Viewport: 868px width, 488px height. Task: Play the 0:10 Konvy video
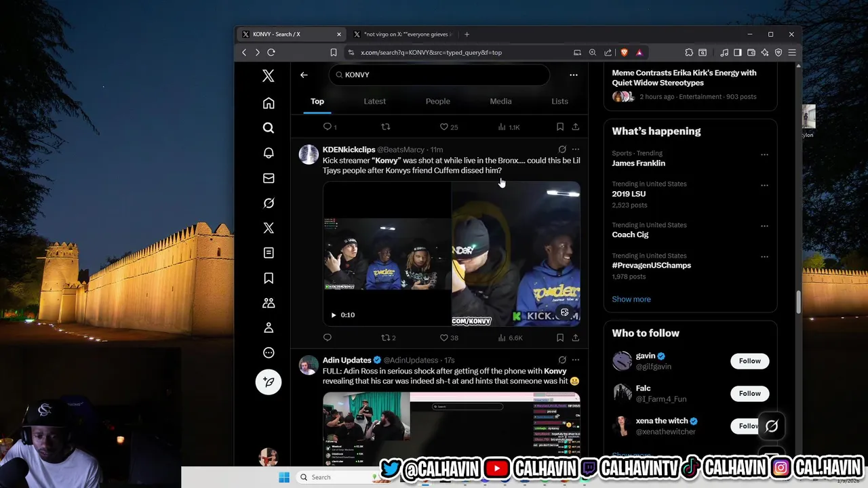click(333, 315)
